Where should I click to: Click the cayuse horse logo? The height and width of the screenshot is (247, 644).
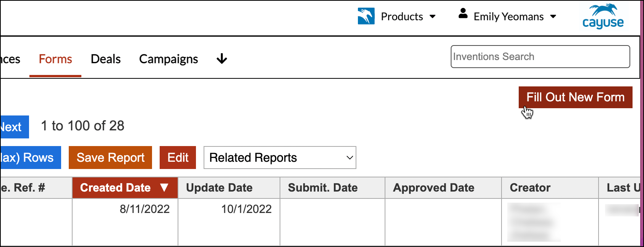click(x=603, y=16)
